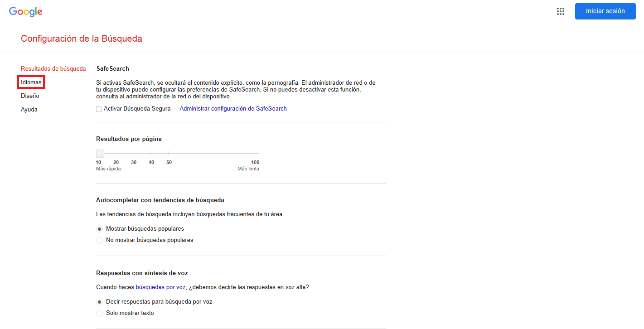Select Mostrar búsquedas populares option

pos(100,229)
